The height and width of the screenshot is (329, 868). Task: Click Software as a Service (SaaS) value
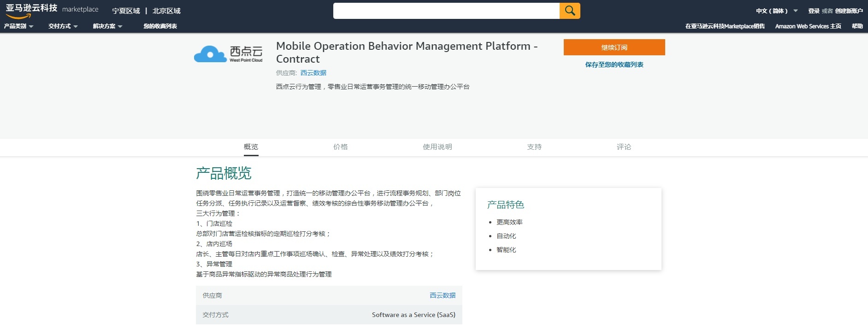(413, 315)
